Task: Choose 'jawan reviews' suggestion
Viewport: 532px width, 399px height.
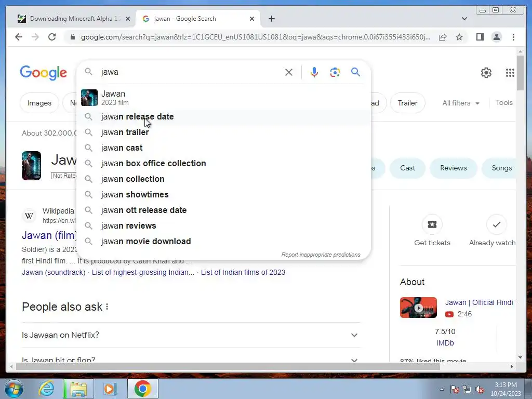Action: click(x=224, y=226)
